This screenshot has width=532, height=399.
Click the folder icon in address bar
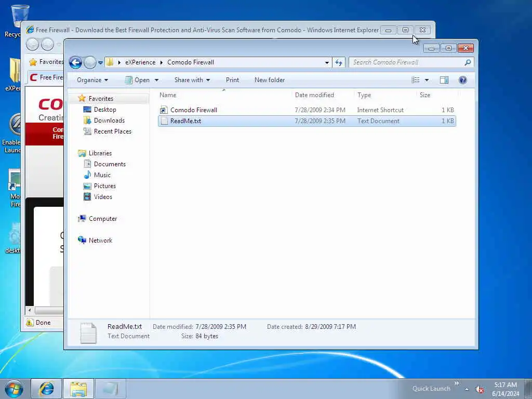(110, 62)
